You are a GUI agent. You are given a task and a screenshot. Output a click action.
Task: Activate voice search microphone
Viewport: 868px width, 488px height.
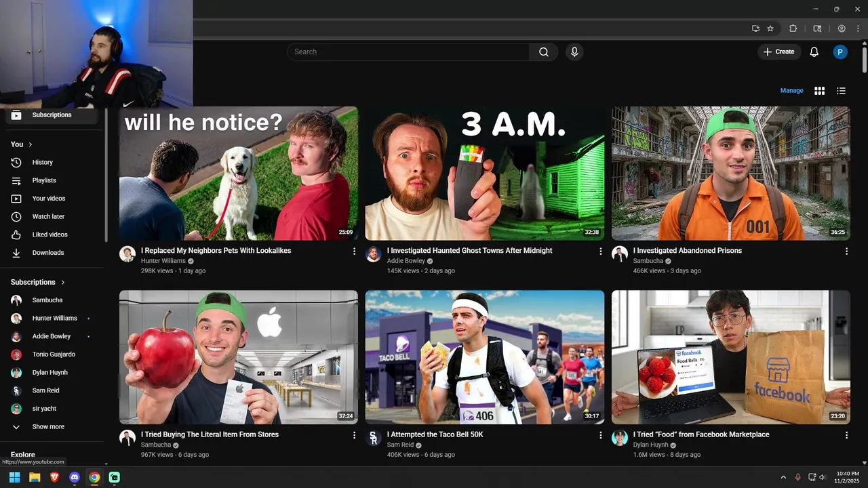pos(574,52)
